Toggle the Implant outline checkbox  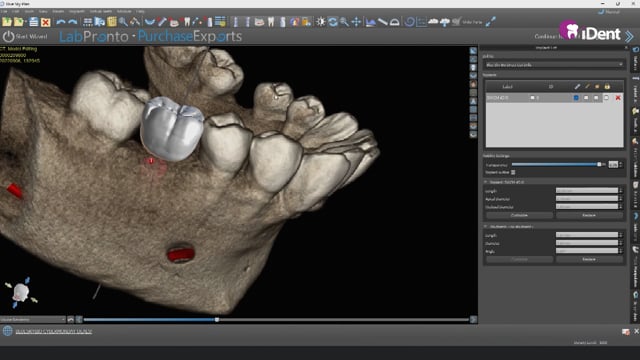513,172
